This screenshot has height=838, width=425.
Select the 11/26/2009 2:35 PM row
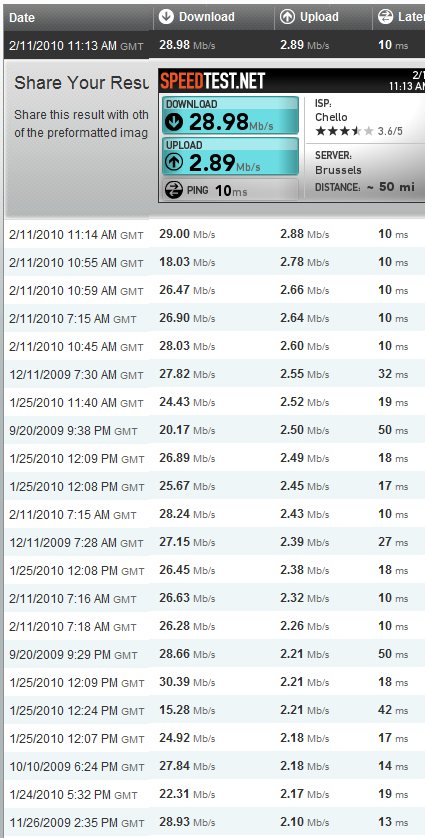[214, 821]
